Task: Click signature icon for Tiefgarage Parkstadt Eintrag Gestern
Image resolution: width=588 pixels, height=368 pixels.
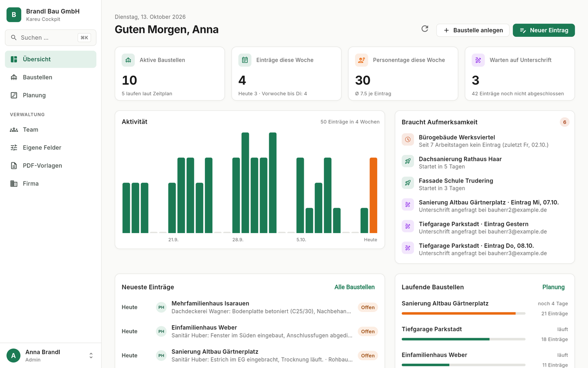Action: click(x=408, y=226)
